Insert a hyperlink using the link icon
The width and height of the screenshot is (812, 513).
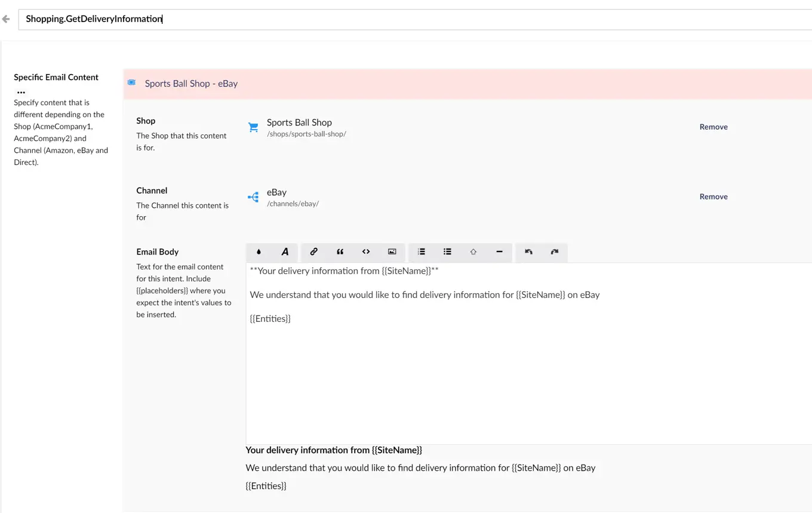tap(313, 252)
